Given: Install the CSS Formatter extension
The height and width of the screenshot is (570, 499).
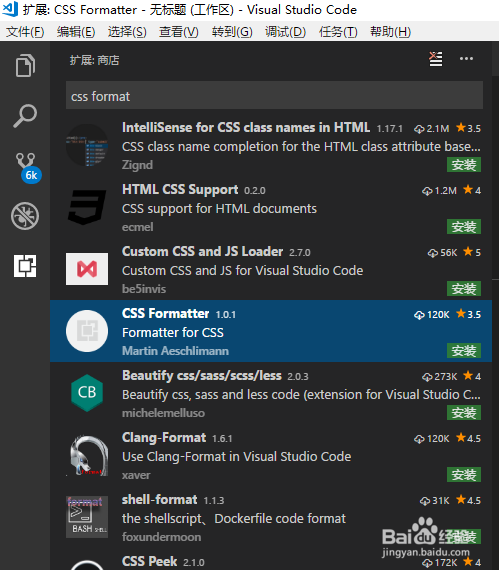Looking at the screenshot, I should click(464, 351).
